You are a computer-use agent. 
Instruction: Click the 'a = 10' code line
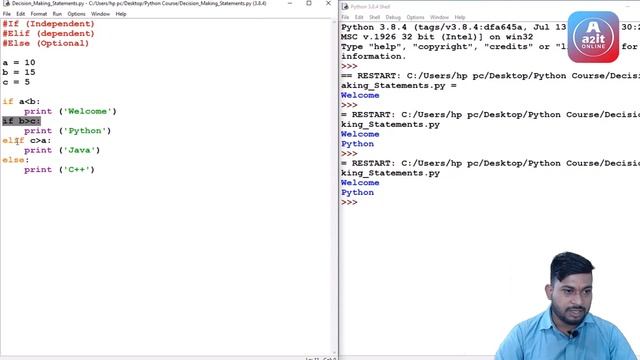pyautogui.click(x=19, y=62)
